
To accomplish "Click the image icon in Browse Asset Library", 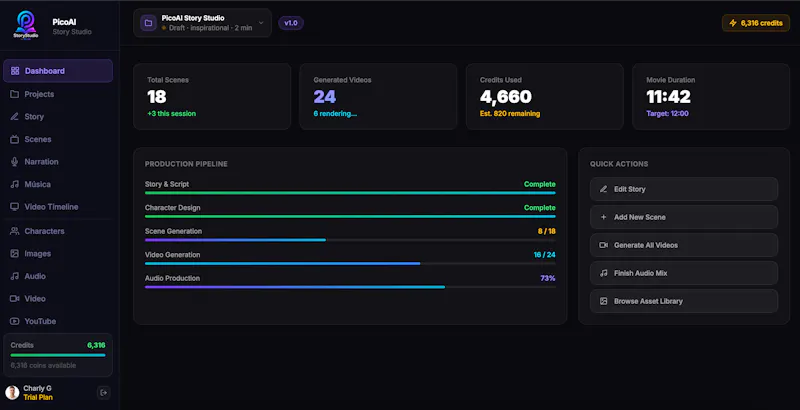I will coord(604,301).
